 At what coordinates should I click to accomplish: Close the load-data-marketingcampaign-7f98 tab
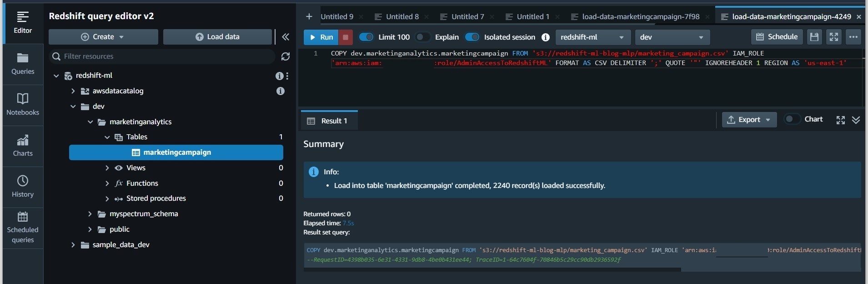[x=707, y=17]
